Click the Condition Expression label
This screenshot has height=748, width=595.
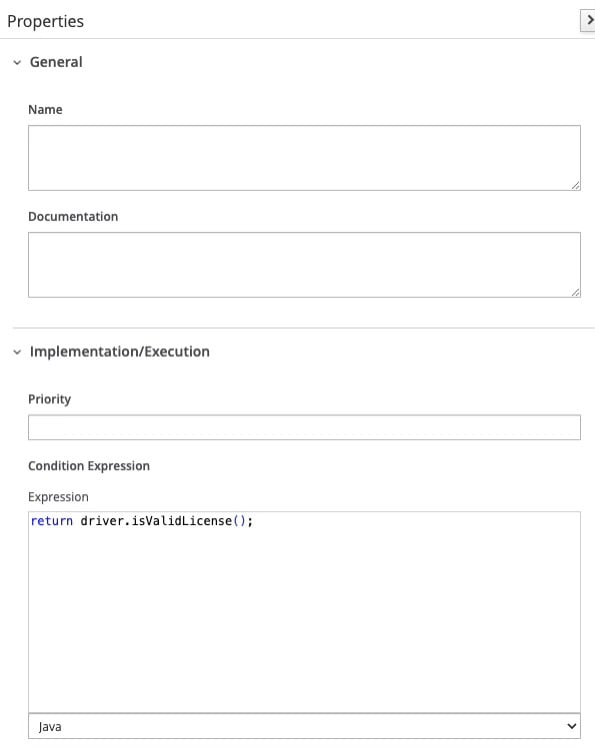click(89, 466)
